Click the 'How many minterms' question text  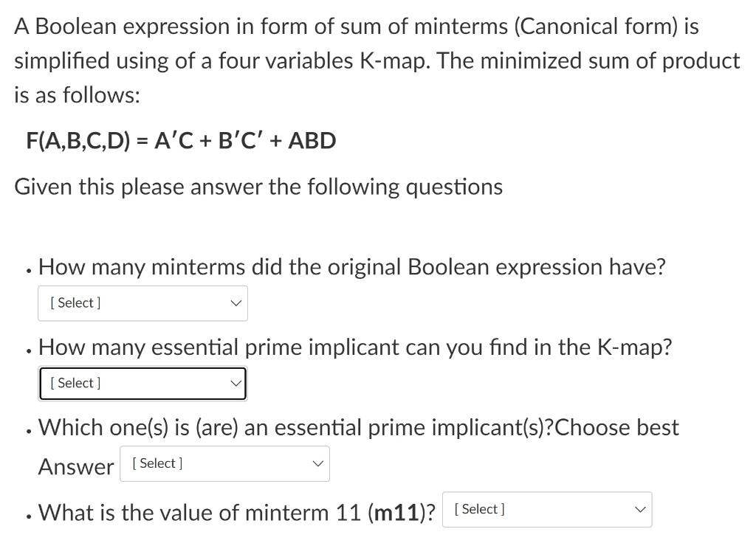coord(351,267)
